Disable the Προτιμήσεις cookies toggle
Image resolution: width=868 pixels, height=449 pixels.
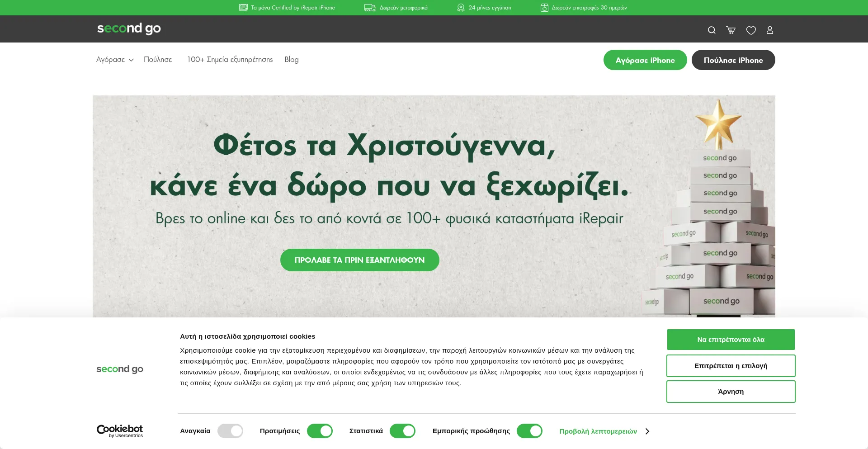point(320,431)
